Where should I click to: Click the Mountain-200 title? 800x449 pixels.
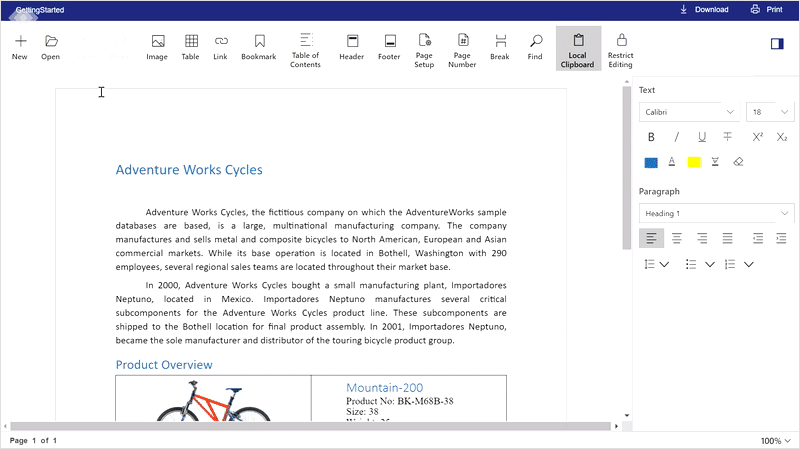(385, 388)
